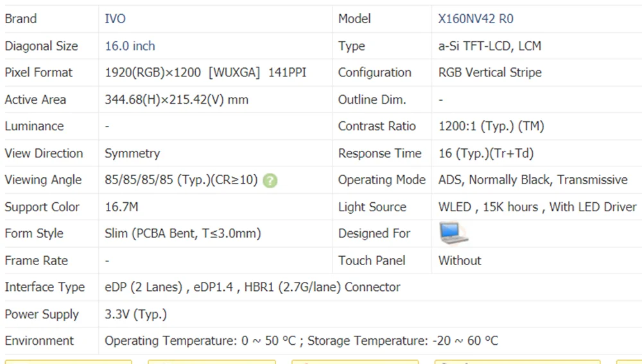Screen dimensions: 642x364
Task: Click the Support Color value 16.7M
Action: (x=121, y=207)
